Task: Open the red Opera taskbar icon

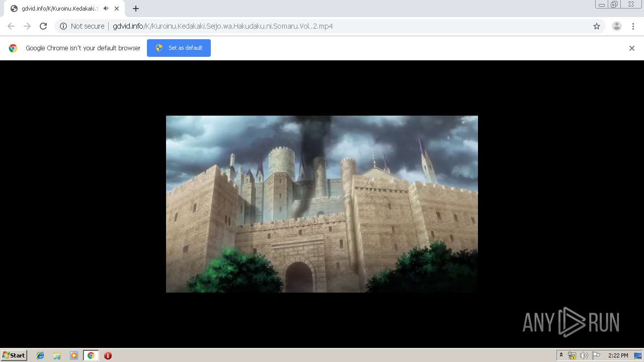Action: point(108,355)
